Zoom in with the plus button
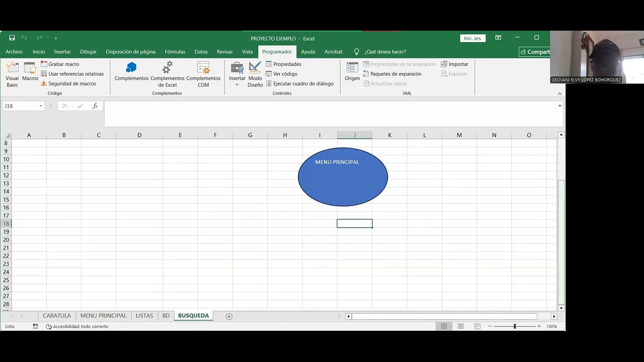644x362 pixels. tap(539, 326)
